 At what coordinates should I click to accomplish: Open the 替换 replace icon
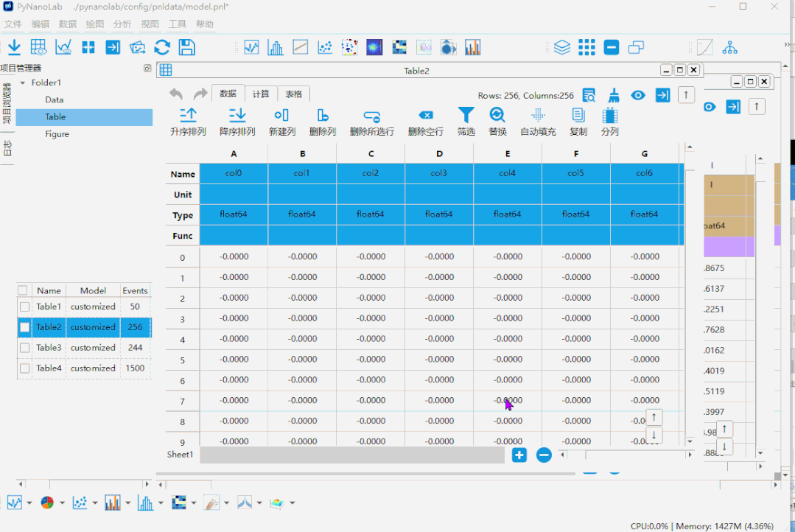pos(497,115)
